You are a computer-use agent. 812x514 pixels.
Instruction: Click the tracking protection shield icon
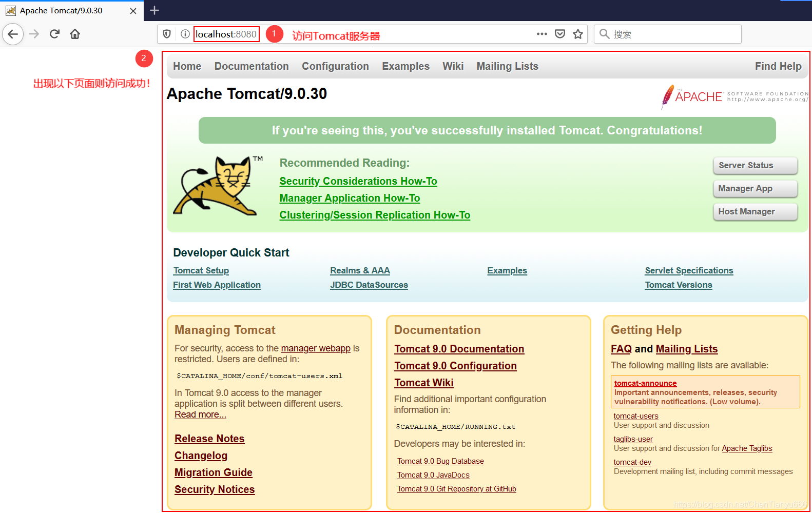point(167,34)
